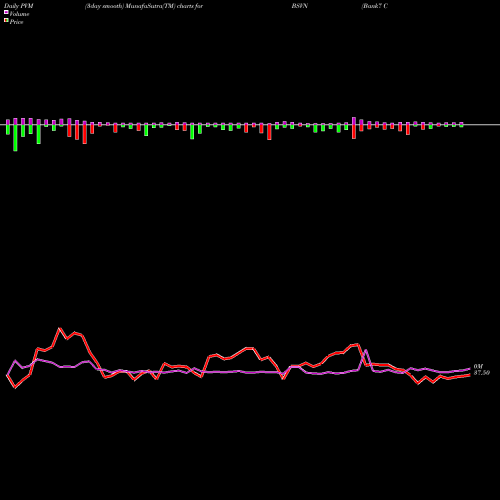
Task: Select the Price legend label
Action: click(16, 22)
